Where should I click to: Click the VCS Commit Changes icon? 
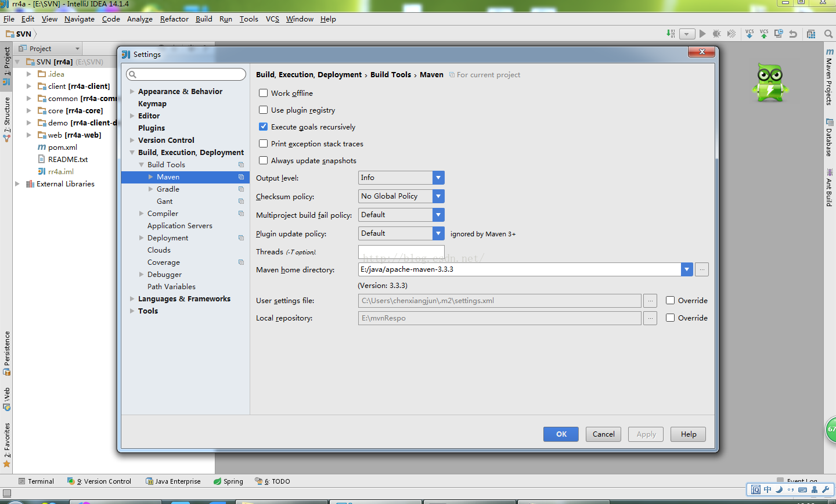(x=764, y=34)
